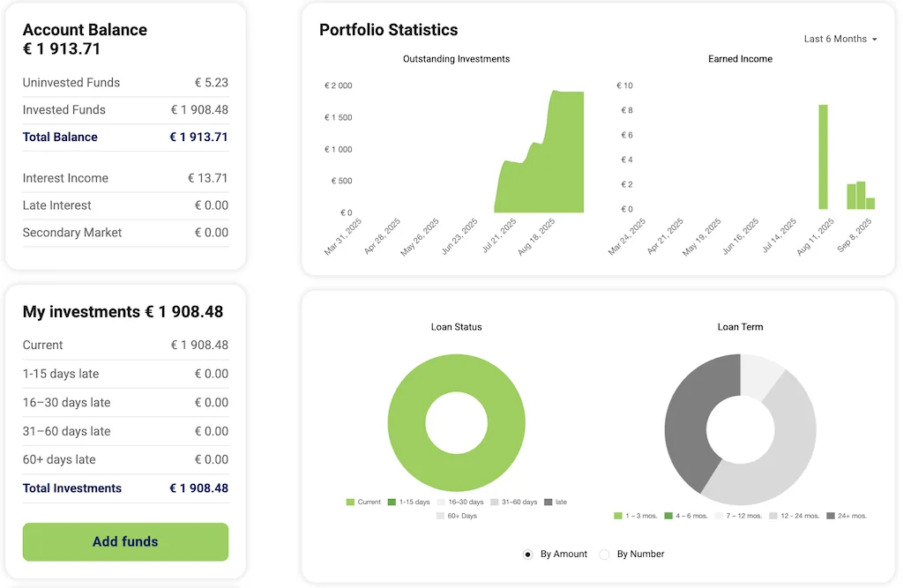This screenshot has height=588, width=903.
Task: Toggle the 1 – 3 mos. legend square
Action: (617, 516)
